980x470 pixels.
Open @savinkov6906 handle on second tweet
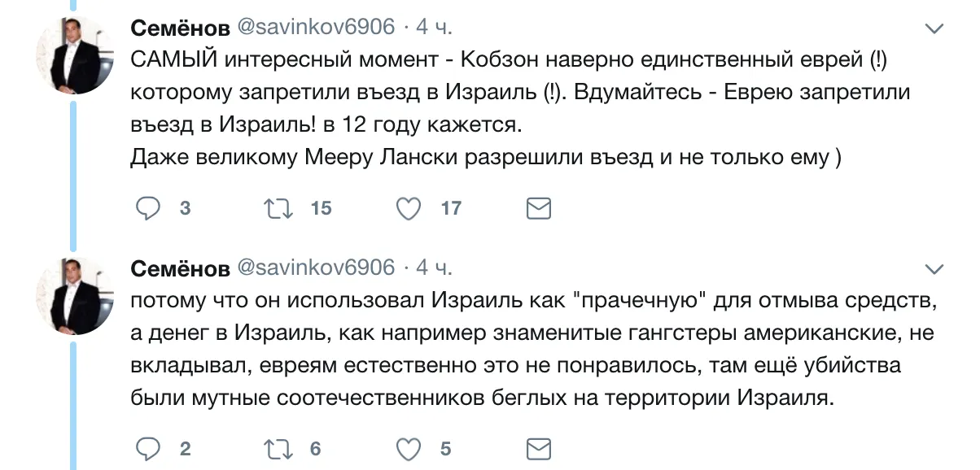(316, 267)
